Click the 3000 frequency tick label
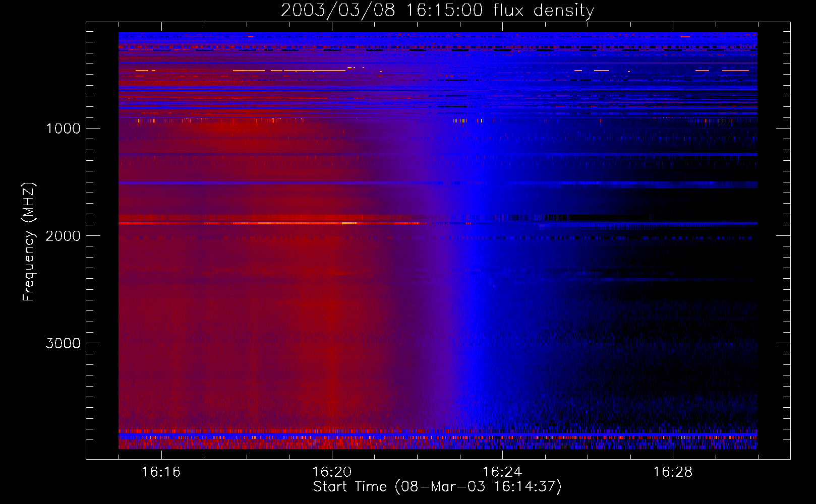816x504 pixels. 63,343
